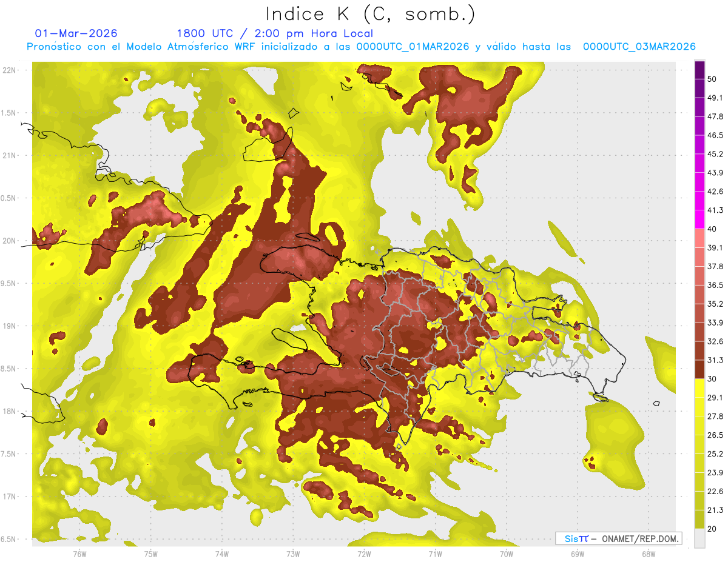Click the legend value "20"
The image size is (728, 562).
coord(712,529)
